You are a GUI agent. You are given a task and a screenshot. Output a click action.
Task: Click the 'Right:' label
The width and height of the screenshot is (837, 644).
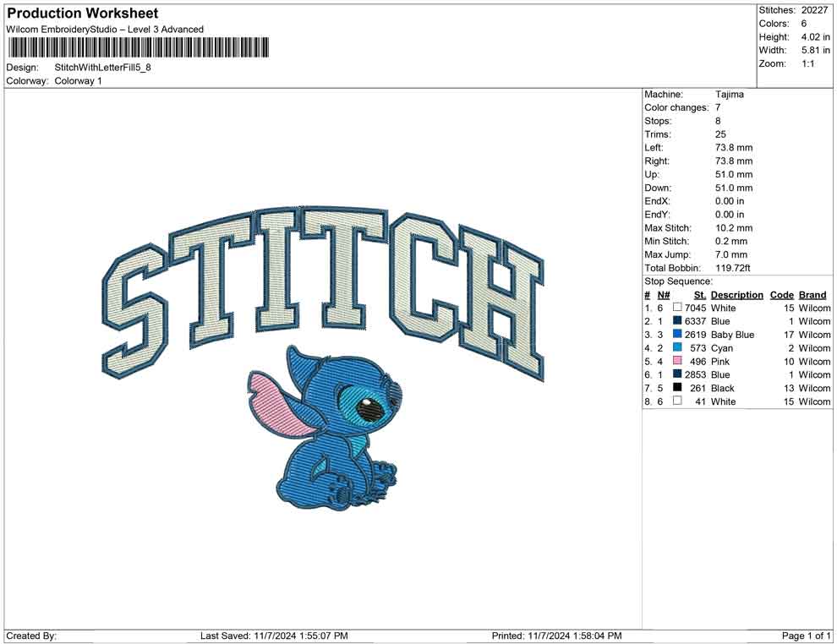tap(657, 161)
